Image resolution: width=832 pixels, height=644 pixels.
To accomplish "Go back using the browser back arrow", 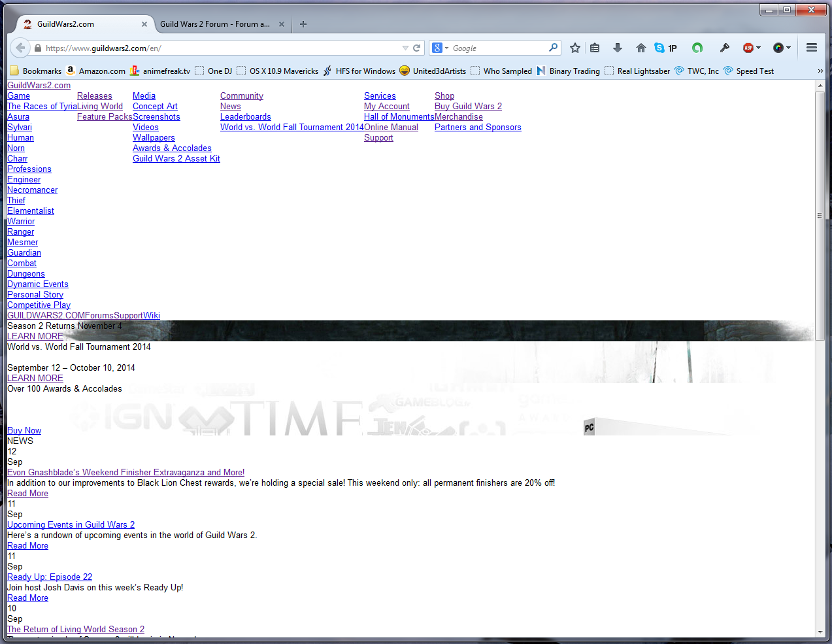I will coord(20,48).
